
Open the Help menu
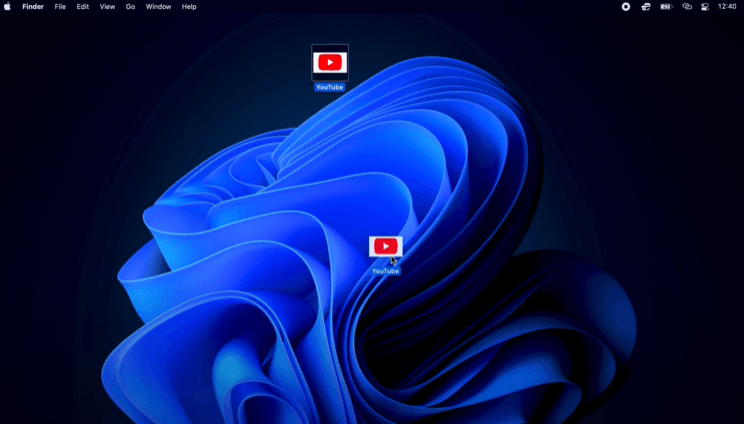[189, 7]
